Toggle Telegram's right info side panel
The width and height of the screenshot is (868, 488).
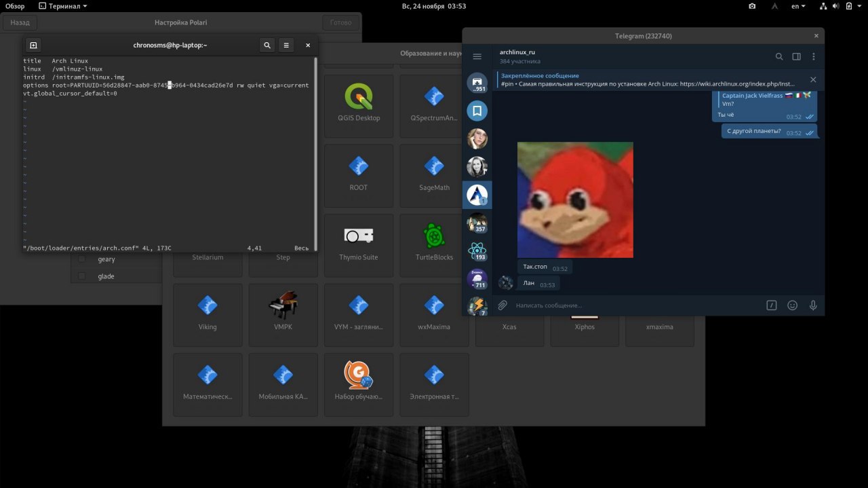point(797,56)
